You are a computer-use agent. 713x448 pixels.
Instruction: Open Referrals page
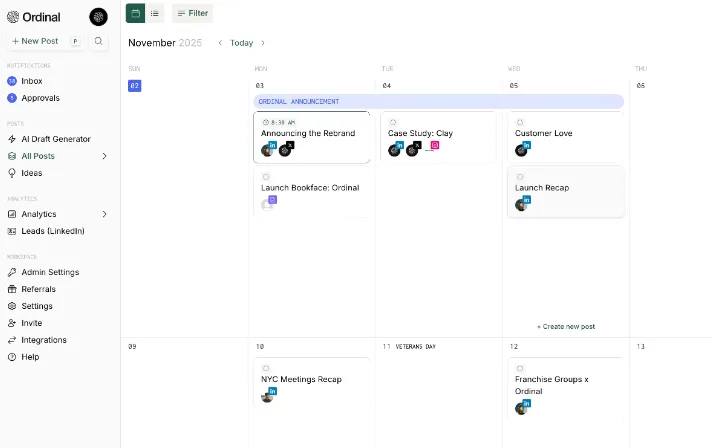[x=38, y=289]
